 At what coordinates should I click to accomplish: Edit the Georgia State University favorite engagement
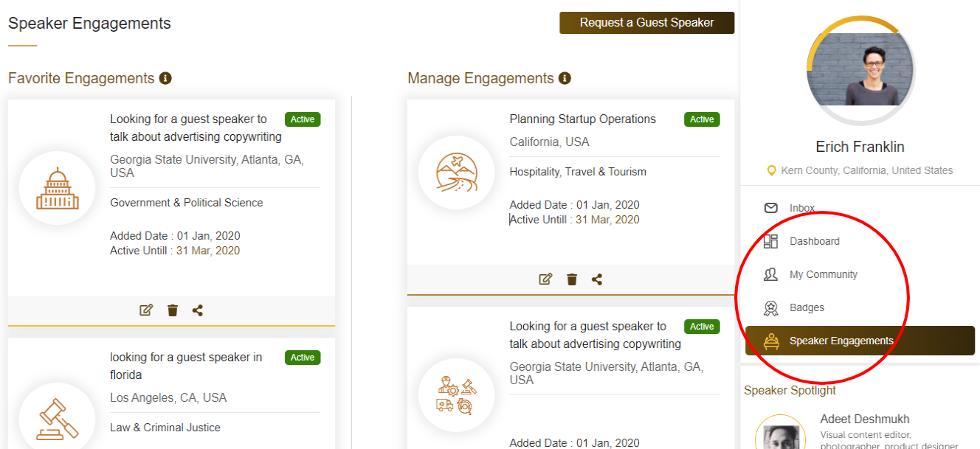tap(146, 310)
